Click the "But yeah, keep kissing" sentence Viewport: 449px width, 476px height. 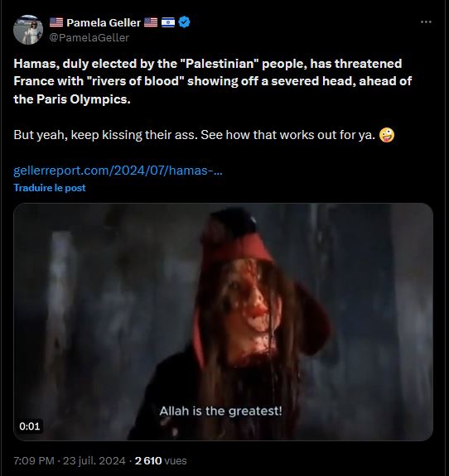click(x=195, y=135)
